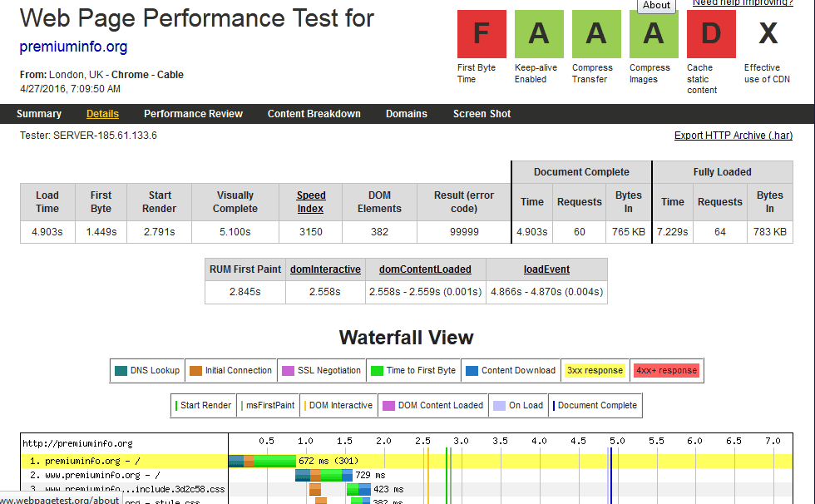Click the DOM Elements value 382
Screen dimensions: 815x504
click(379, 232)
